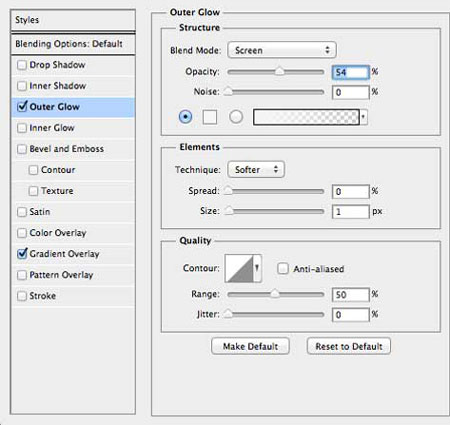This screenshot has height=425, width=450.
Task: Uncheck the Gradient Overlay checkbox
Action: [22, 254]
